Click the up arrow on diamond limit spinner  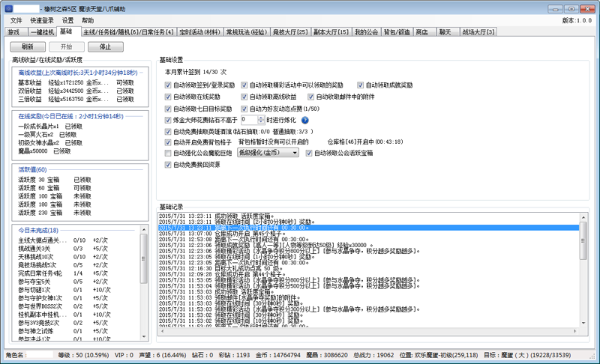(259, 117)
